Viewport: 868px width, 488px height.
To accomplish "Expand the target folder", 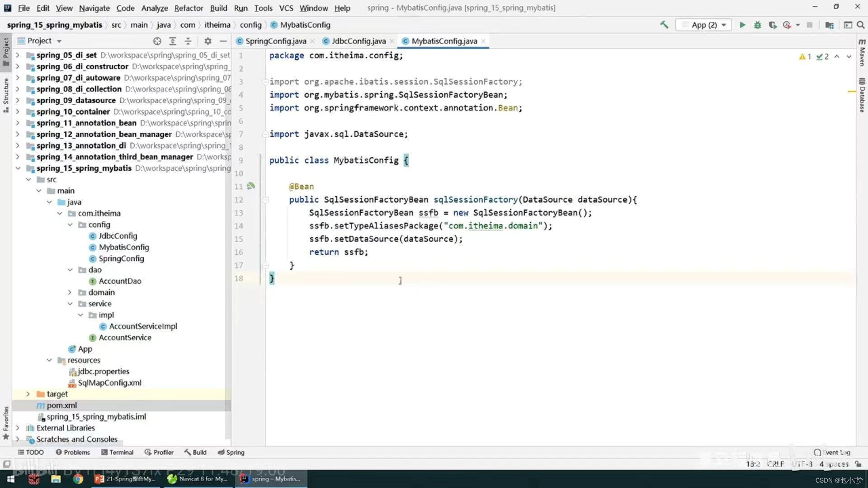I will point(28,394).
